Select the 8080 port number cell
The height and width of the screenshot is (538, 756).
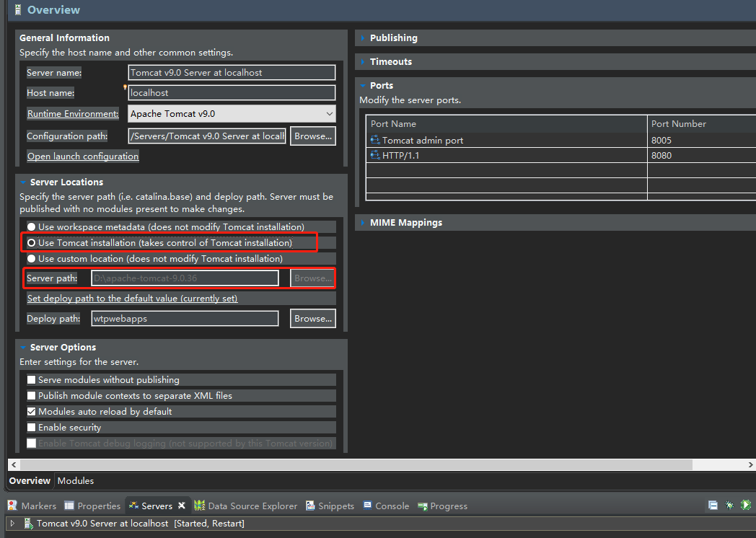click(701, 155)
